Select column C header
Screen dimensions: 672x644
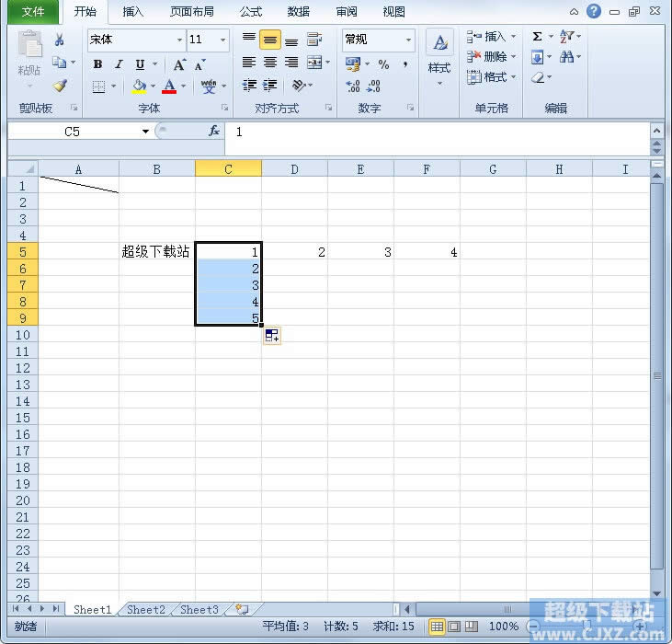228,169
